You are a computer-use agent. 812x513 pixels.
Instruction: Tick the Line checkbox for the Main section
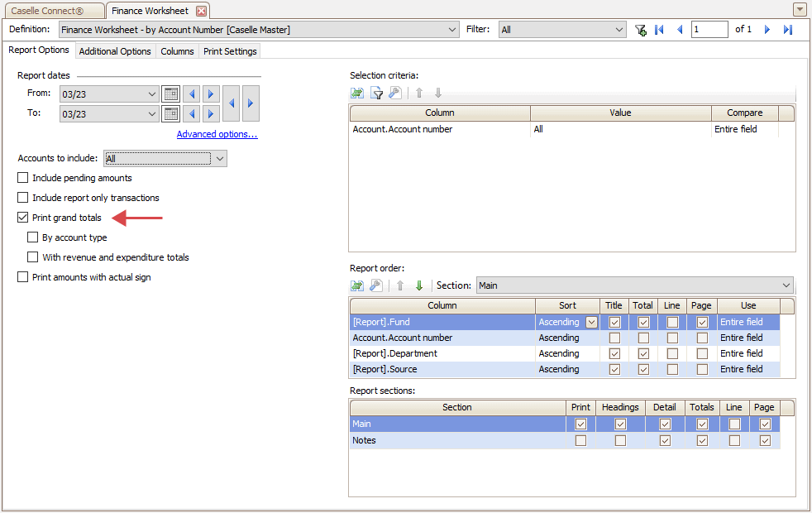click(x=734, y=424)
